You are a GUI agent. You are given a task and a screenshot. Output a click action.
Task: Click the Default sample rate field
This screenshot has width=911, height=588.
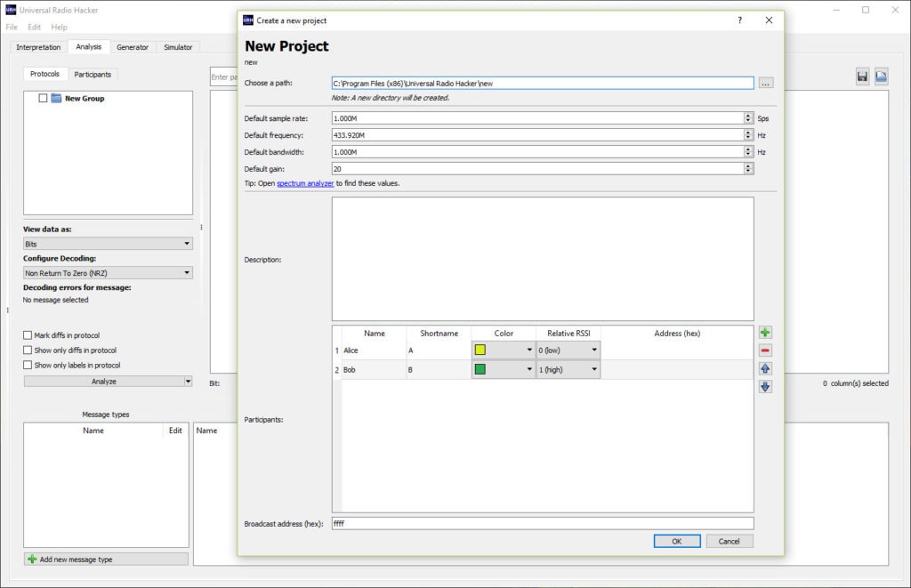point(537,118)
